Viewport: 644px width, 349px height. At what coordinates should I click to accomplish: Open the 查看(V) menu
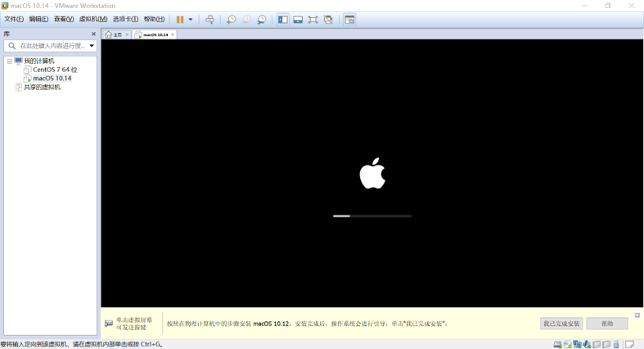64,19
